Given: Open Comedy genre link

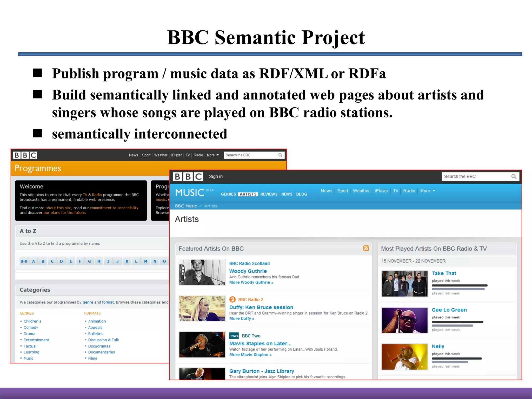Looking at the screenshot, I should (31, 328).
